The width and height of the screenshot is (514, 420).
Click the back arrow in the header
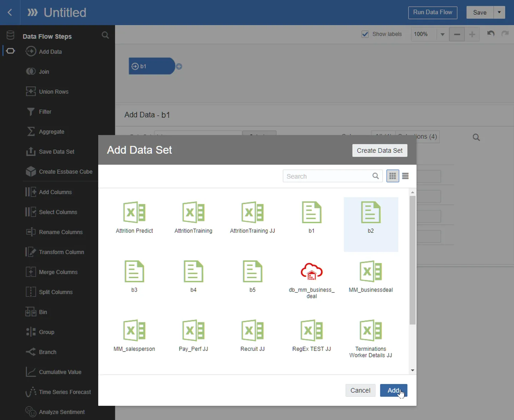click(10, 12)
